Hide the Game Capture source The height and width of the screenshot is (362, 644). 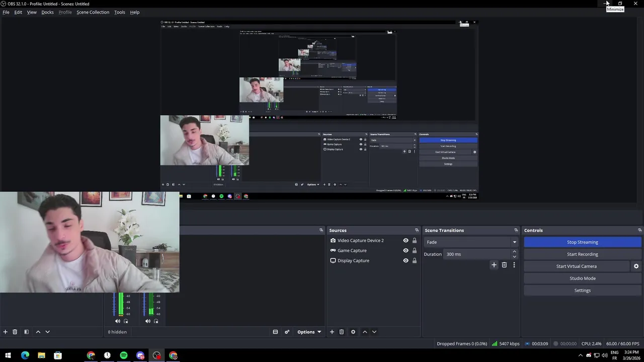[406, 250]
